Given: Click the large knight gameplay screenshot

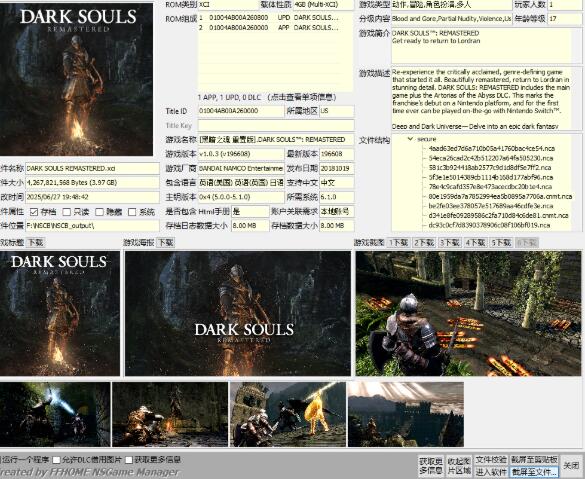Looking at the screenshot, I should click(468, 313).
